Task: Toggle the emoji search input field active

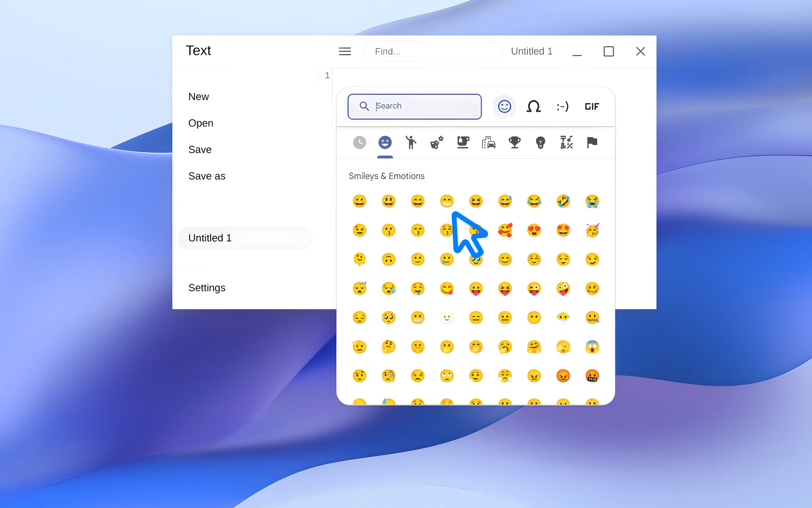Action: click(414, 106)
